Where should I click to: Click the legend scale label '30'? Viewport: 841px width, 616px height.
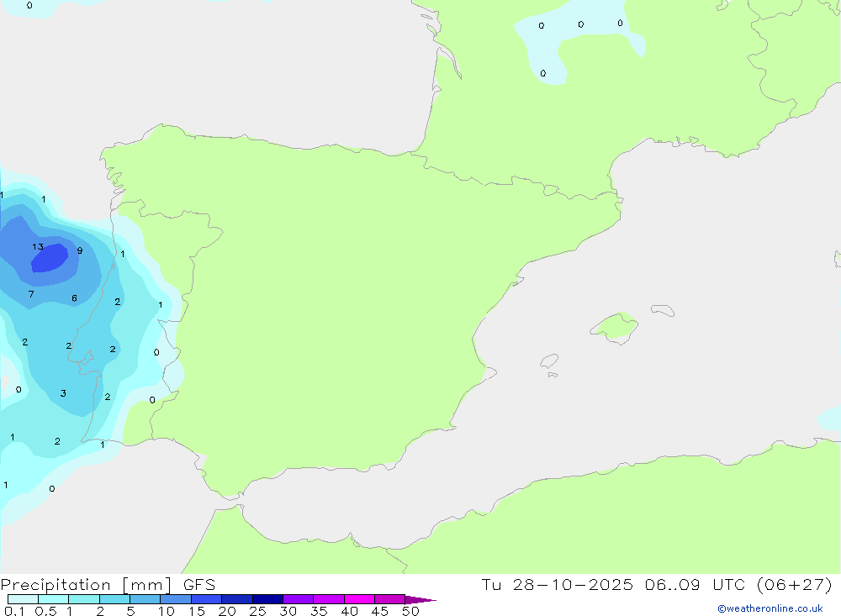[x=288, y=611]
